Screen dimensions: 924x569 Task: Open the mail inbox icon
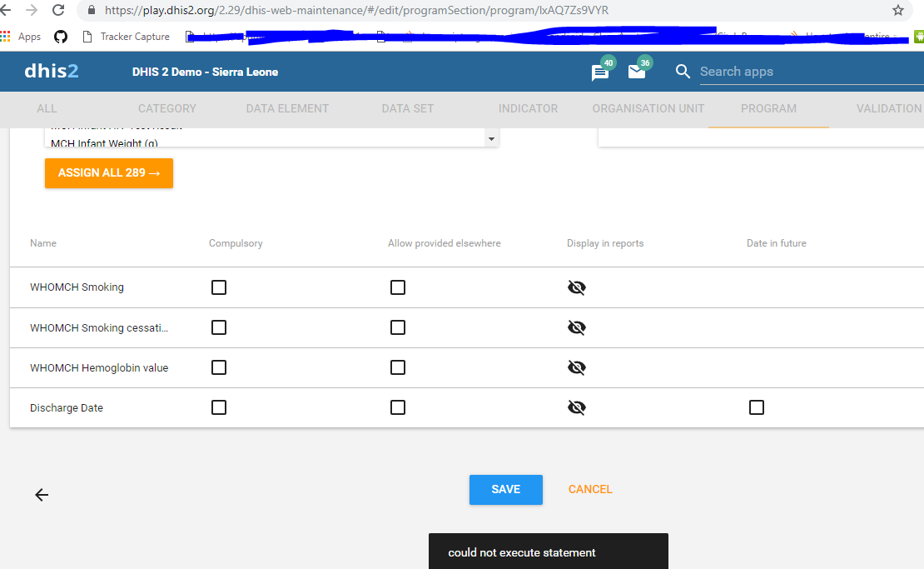[x=637, y=72]
